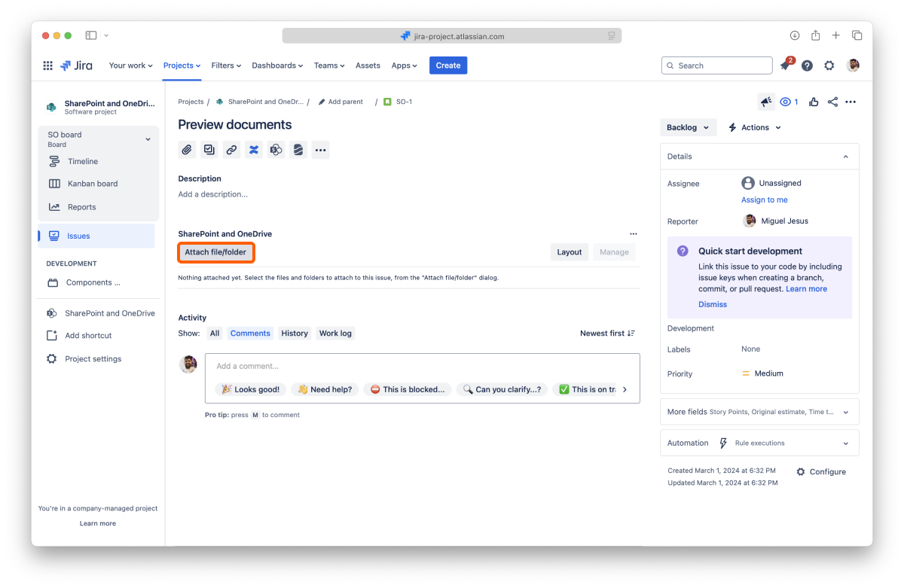This screenshot has height=588, width=904.
Task: Click the Add a comment field
Action: point(422,367)
